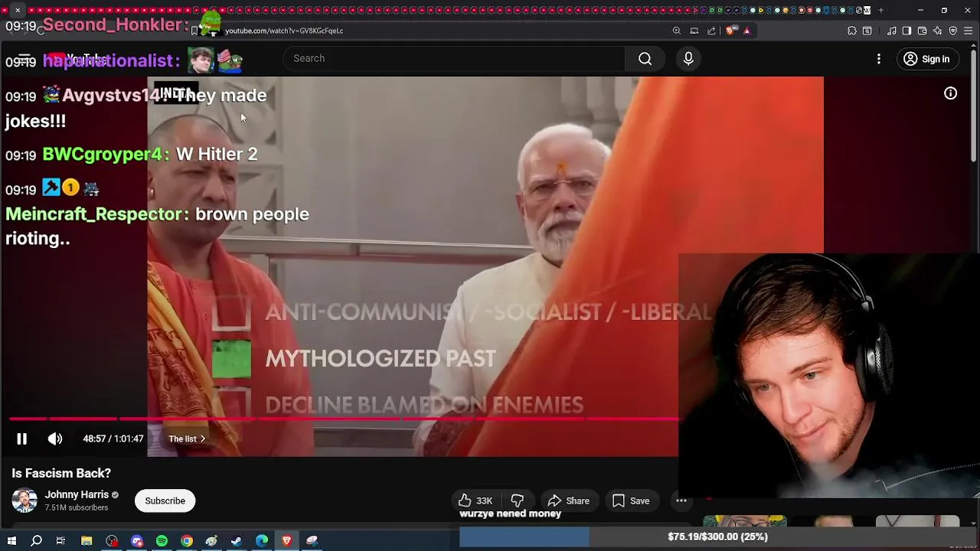Viewport: 980px width, 551px height.
Task: Click the screen cast icon in address bar
Action: tap(694, 31)
